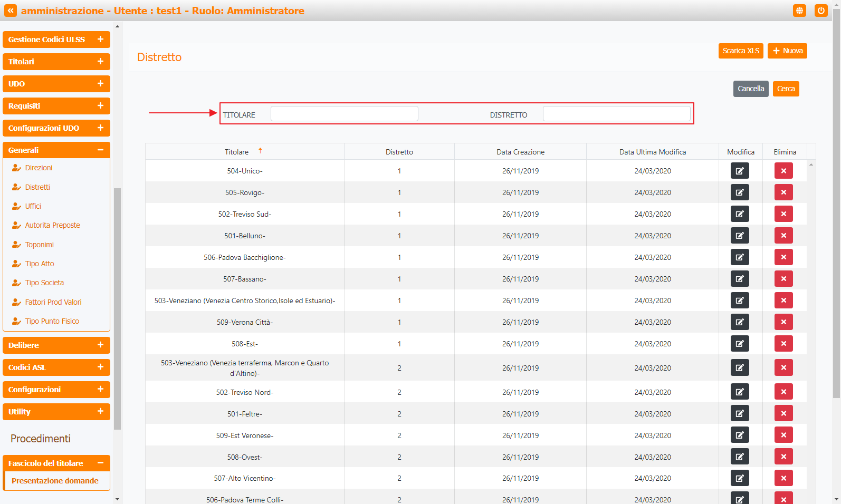Click the Cerca search button
This screenshot has height=504, width=841.
tap(786, 89)
